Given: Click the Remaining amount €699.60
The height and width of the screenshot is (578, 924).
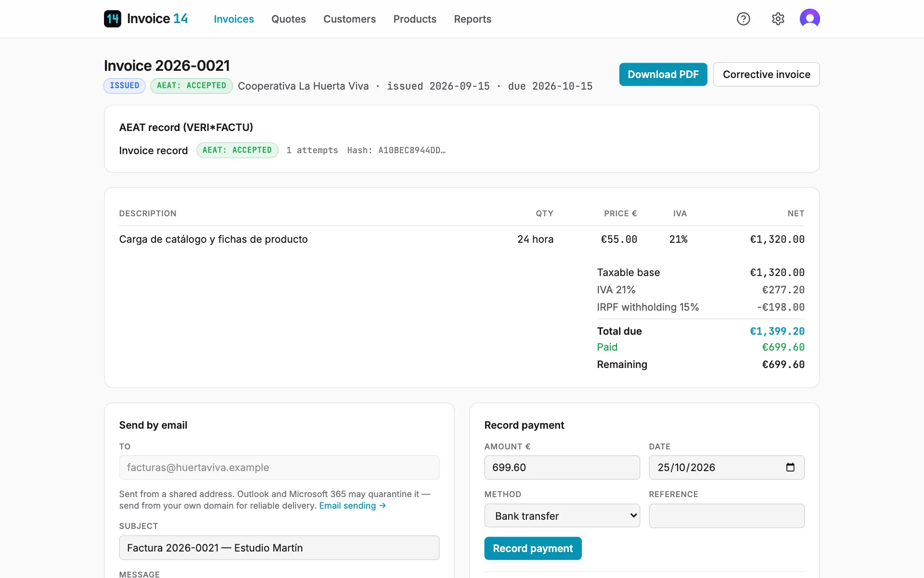Looking at the screenshot, I should coord(783,364).
